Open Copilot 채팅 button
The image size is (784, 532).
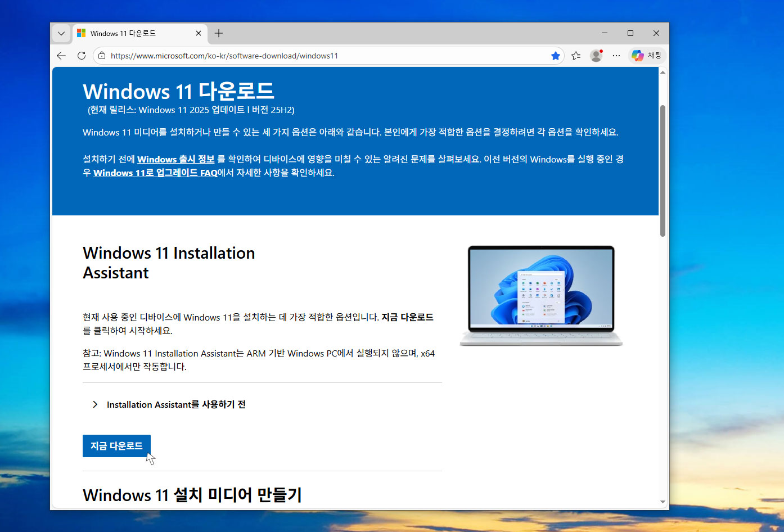click(647, 56)
